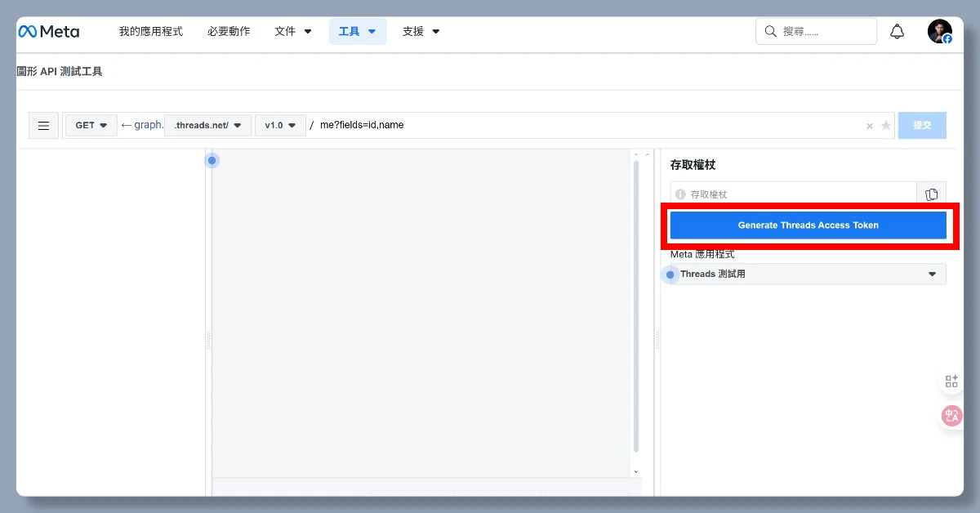The width and height of the screenshot is (980, 513).
Task: Open the notifications bell
Action: click(x=897, y=32)
